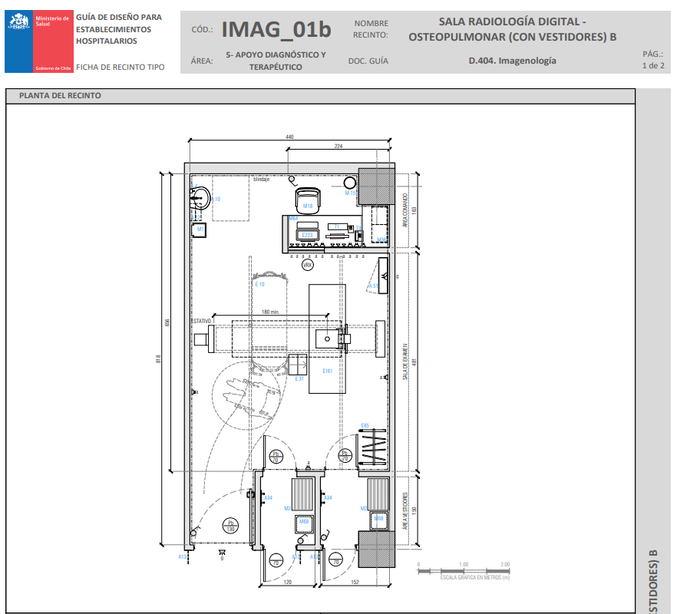
Task: Click the E85 coat hook bench symbol
Action: coord(372,446)
